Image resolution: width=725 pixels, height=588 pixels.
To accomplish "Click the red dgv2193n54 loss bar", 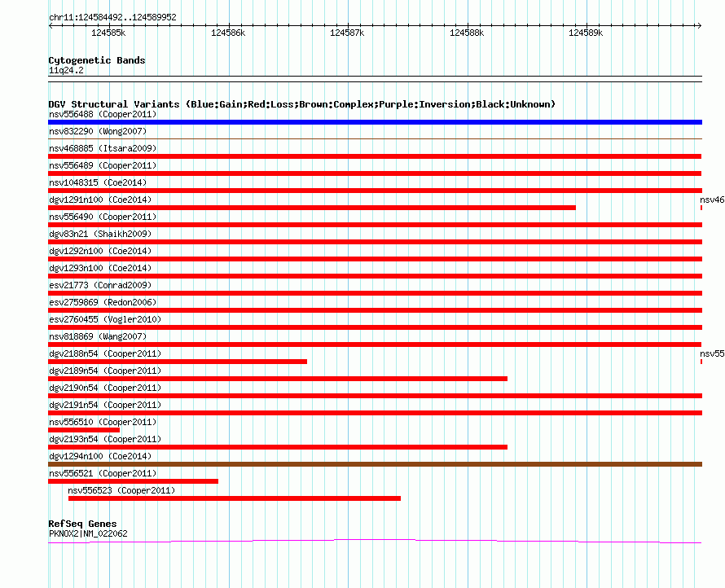I will click(x=278, y=447).
